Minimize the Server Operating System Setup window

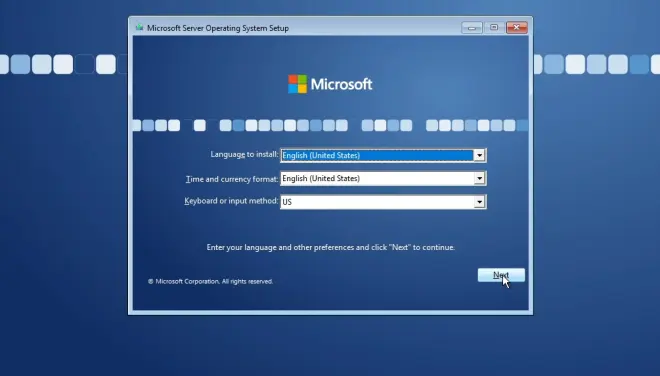point(472,27)
